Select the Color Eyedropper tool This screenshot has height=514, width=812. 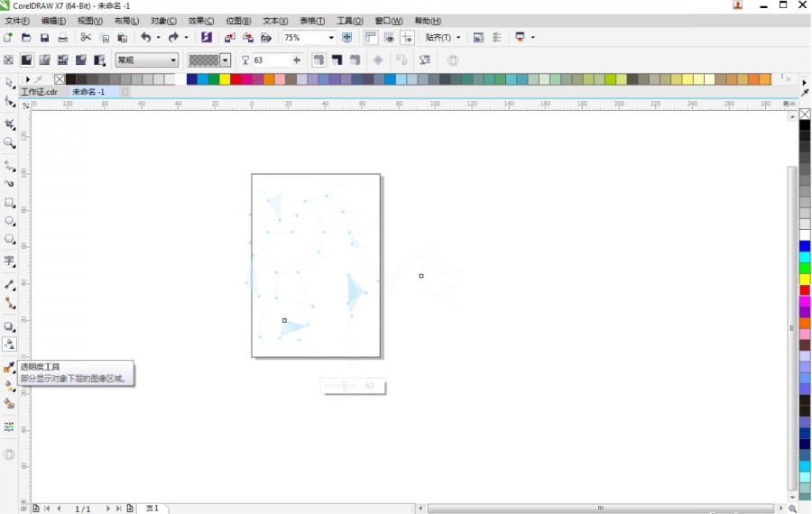[9, 368]
